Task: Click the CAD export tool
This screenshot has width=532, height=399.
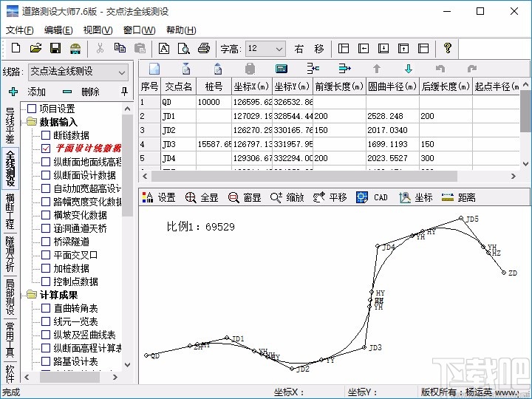Action: pyautogui.click(x=372, y=197)
